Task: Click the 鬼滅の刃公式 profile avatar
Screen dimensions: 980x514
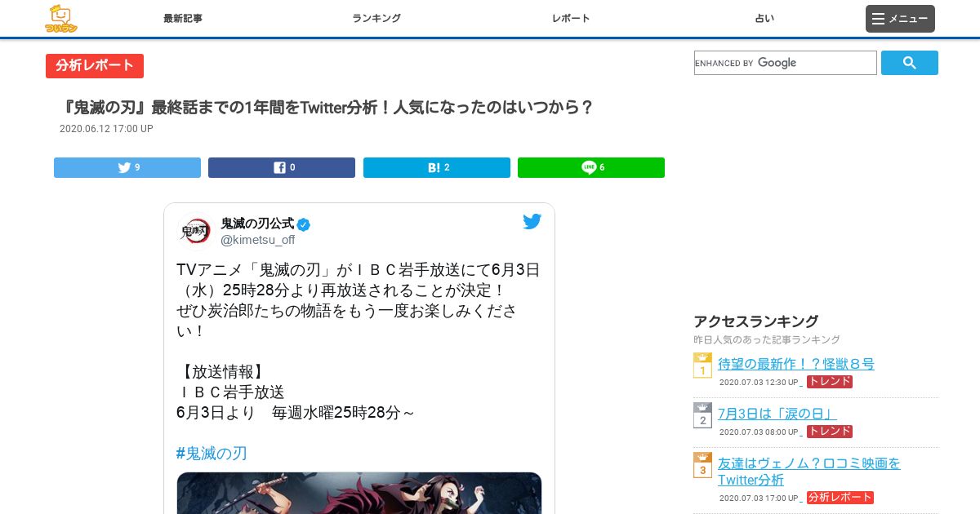Action: pyautogui.click(x=194, y=231)
